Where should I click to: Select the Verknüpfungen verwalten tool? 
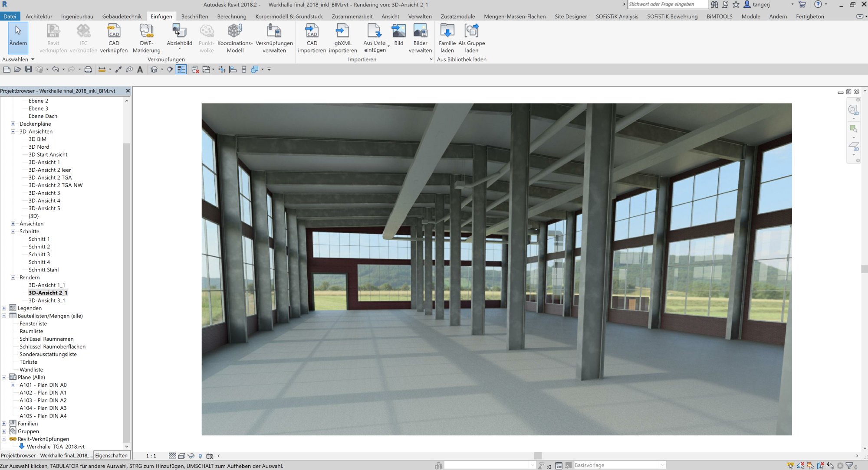coord(275,38)
